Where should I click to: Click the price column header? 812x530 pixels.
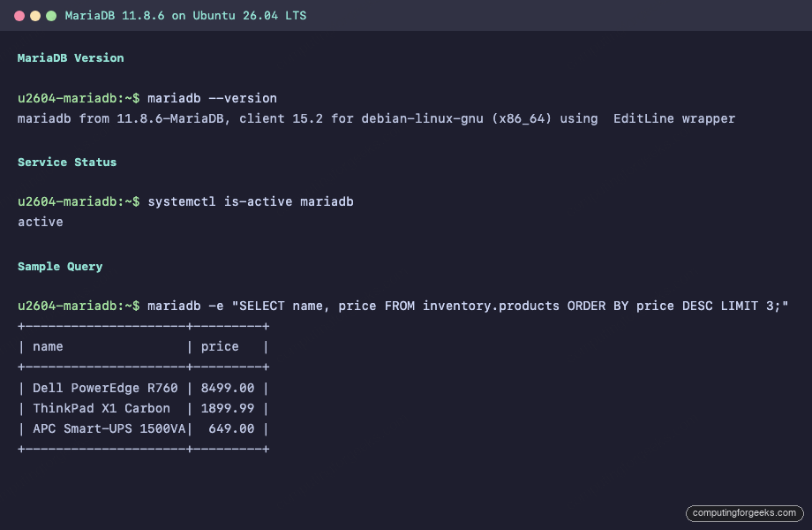coord(219,346)
